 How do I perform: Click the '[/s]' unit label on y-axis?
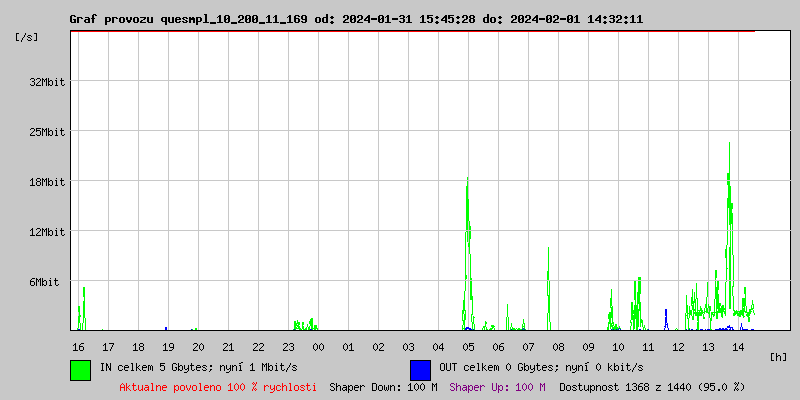(x=27, y=37)
